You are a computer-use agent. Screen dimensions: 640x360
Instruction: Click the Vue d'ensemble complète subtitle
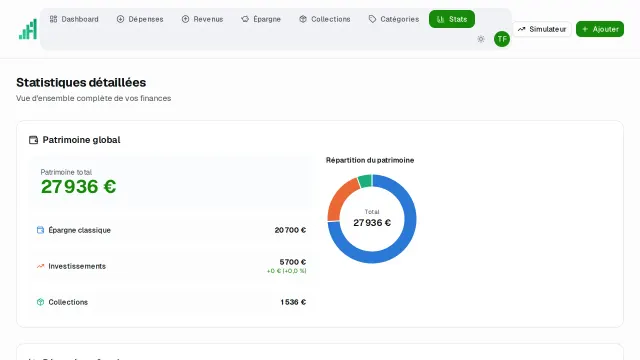click(x=93, y=98)
